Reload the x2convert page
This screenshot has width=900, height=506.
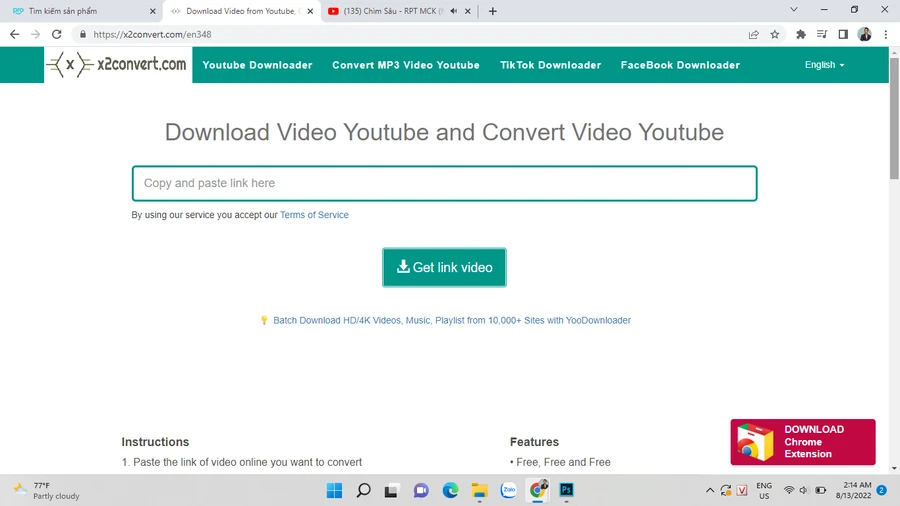point(56,34)
